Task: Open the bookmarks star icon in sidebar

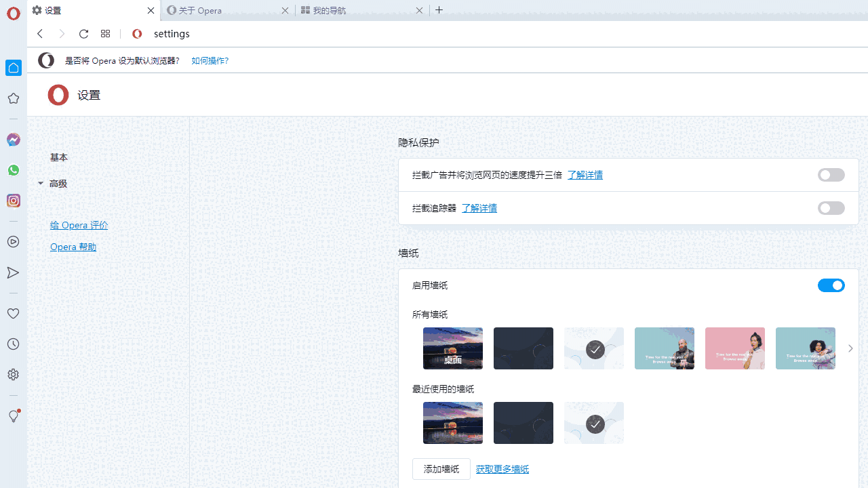Action: [13, 98]
